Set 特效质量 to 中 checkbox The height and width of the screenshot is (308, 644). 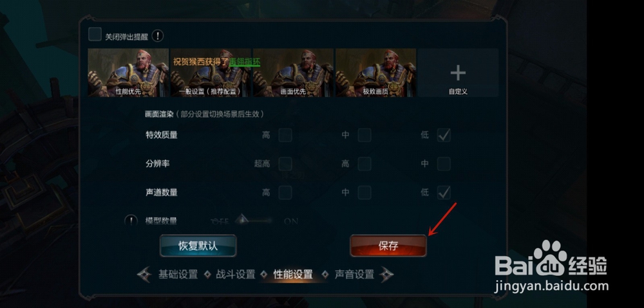(x=365, y=135)
